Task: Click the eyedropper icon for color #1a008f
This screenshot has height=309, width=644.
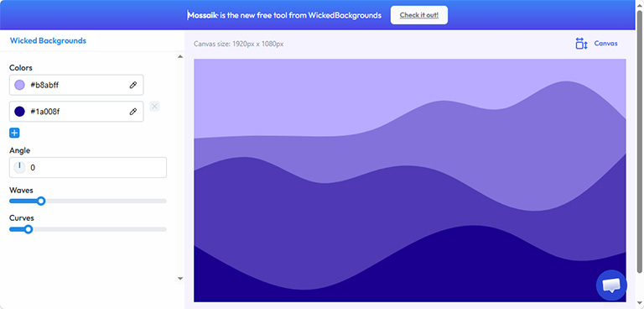Action: point(132,112)
